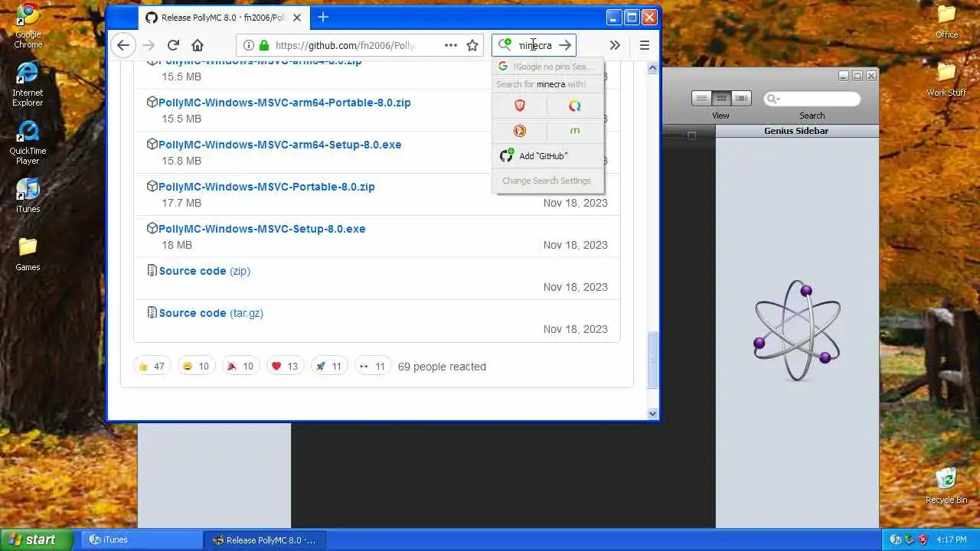Reload the GitHub page
Screen dimensions: 980x551
coord(173,45)
